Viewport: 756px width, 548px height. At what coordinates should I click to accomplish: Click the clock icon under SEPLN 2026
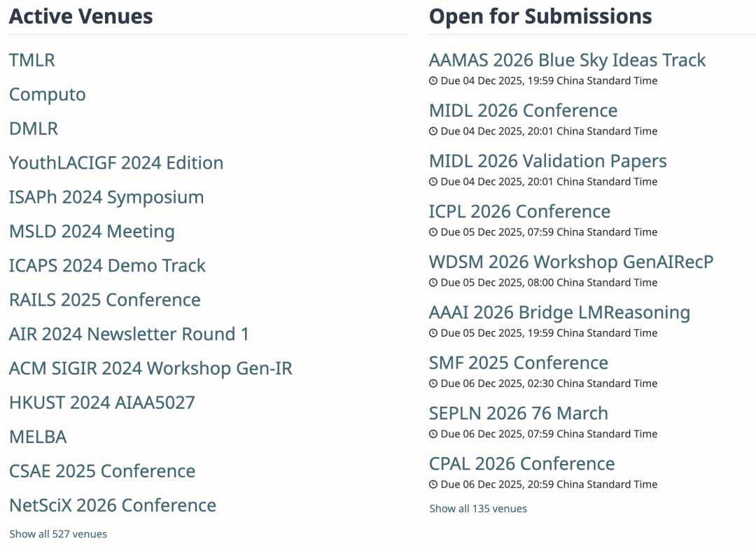(x=433, y=434)
